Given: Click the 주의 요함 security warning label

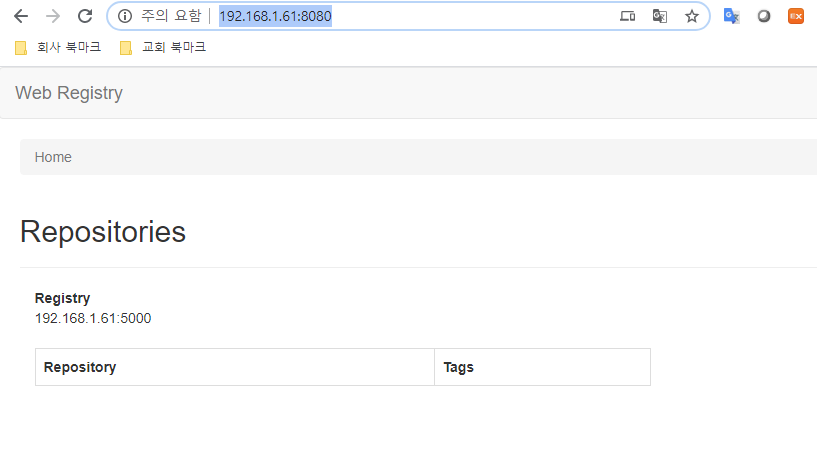Looking at the screenshot, I should click(171, 16).
